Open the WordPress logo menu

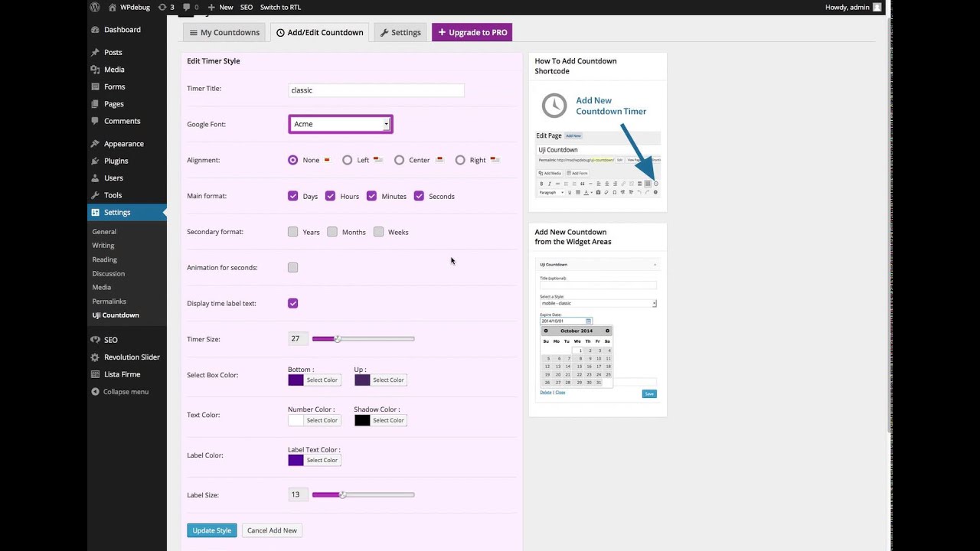[95, 7]
